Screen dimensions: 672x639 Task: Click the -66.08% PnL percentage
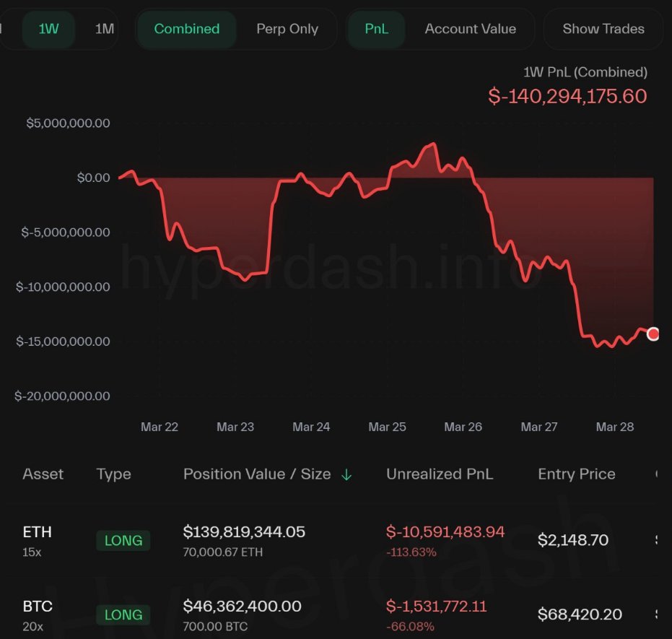(410, 627)
